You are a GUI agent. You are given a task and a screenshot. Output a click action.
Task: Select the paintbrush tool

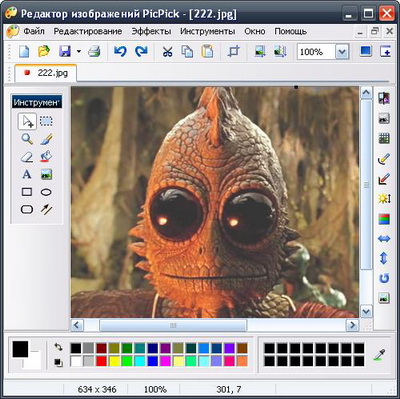pos(46,139)
